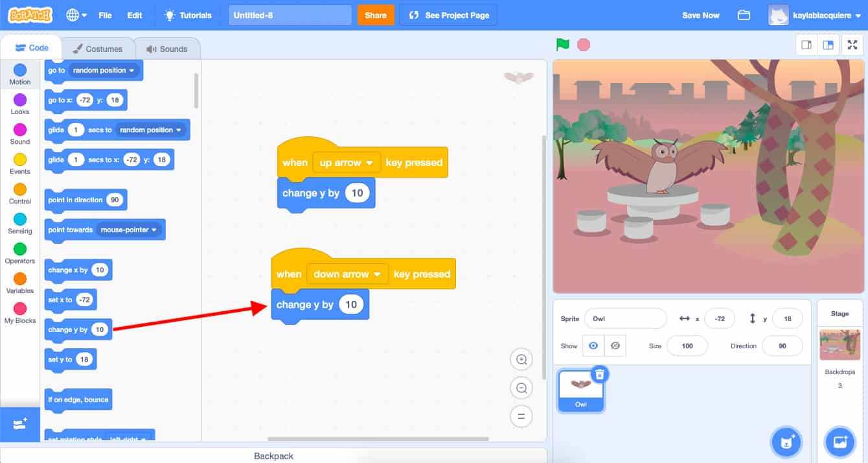
Task: Click the Add Extension button
Action: (x=20, y=424)
